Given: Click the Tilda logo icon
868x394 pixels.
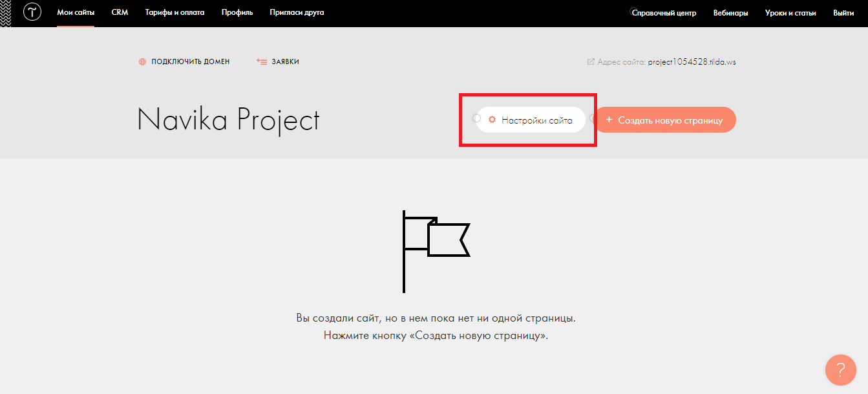Looking at the screenshot, I should pos(32,13).
